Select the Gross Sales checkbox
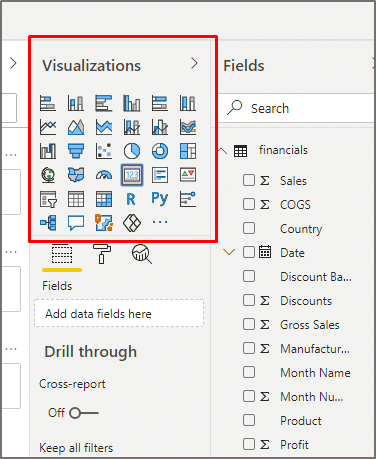The height and width of the screenshot is (459, 376). (249, 324)
